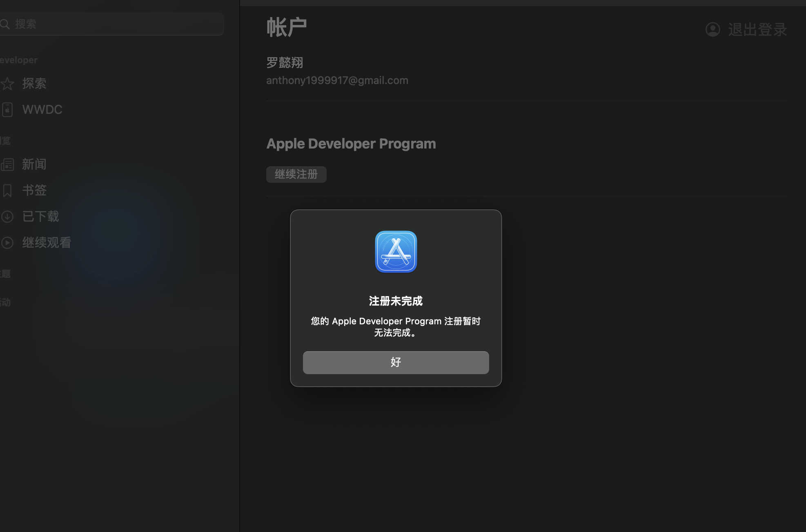Switch to the 新闻 sidebar section
The width and height of the screenshot is (806, 532).
34,164
